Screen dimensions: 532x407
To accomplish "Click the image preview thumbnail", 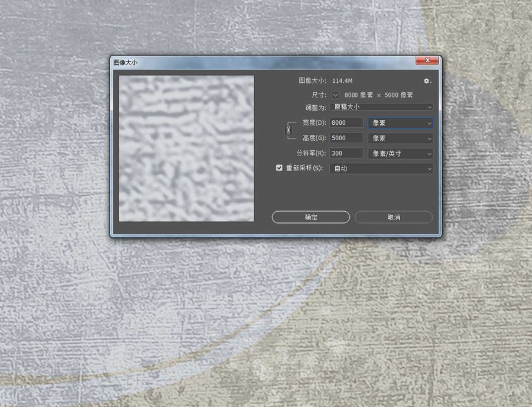I will tap(186, 148).
